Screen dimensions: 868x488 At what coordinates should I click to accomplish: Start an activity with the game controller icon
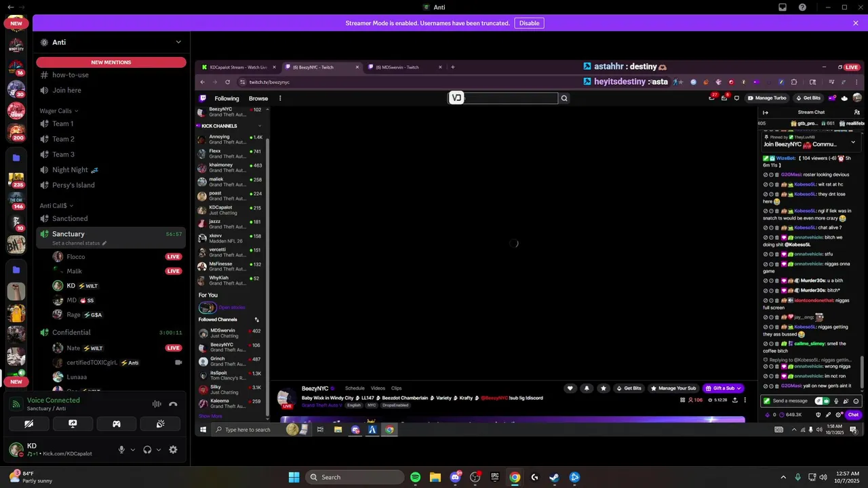(x=117, y=424)
